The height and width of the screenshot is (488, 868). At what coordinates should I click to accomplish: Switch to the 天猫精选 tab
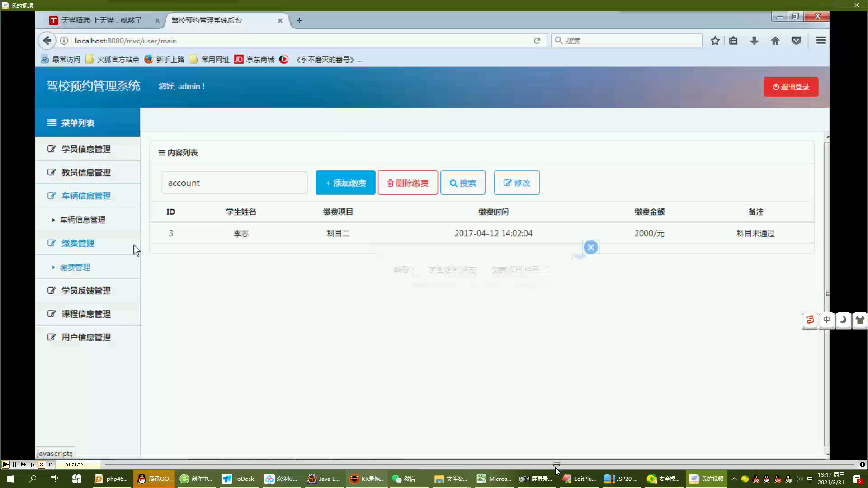[101, 20]
